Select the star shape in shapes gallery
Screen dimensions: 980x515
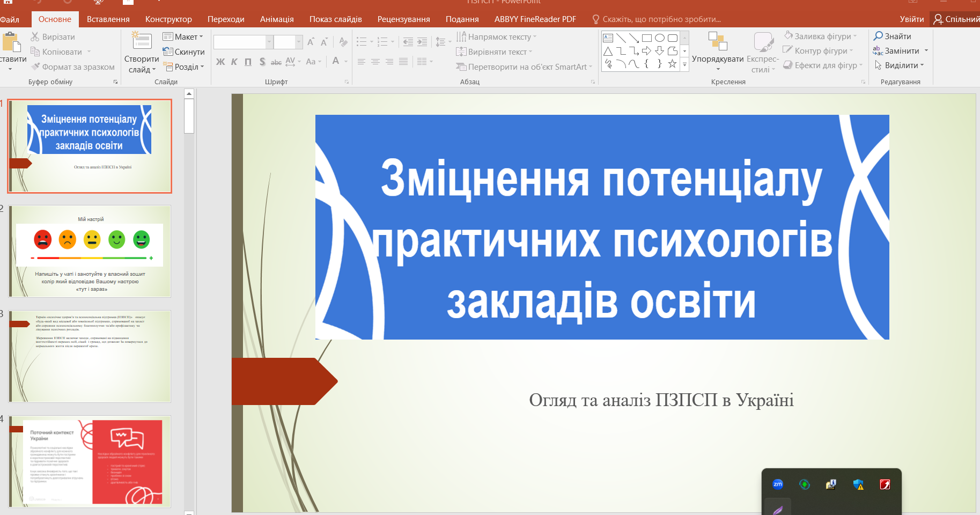click(672, 64)
